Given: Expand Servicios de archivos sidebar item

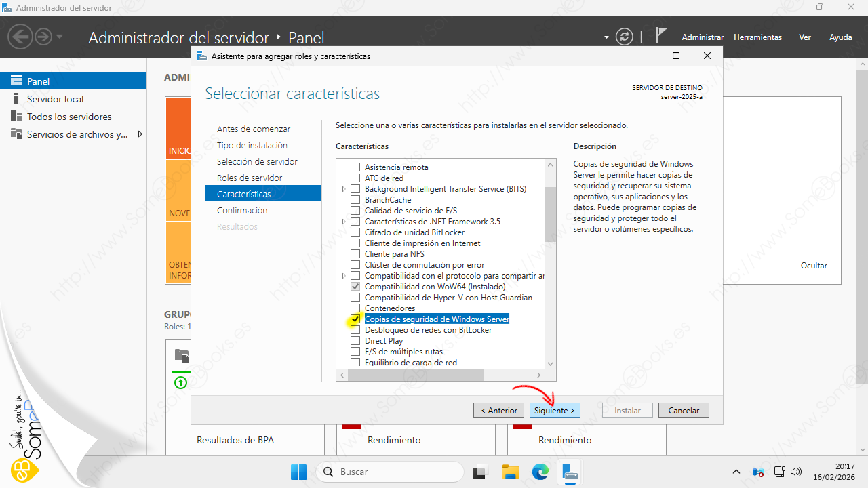Looking at the screenshot, I should (x=140, y=134).
